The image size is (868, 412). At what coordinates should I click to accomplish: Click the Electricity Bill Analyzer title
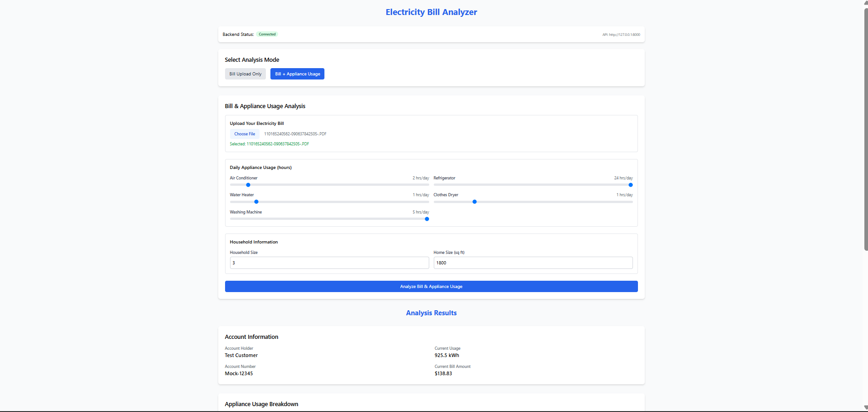(431, 12)
